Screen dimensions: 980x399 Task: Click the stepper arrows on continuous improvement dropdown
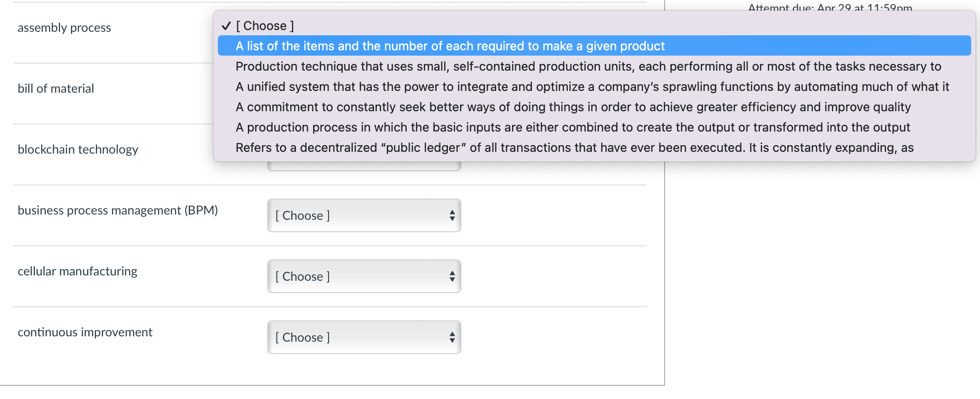click(x=452, y=337)
